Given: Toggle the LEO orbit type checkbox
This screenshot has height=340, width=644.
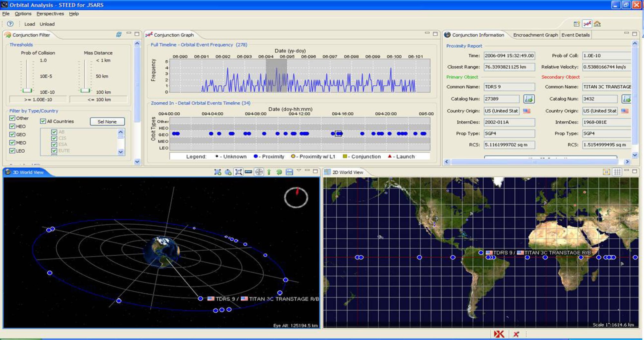Looking at the screenshot, I should (x=12, y=150).
